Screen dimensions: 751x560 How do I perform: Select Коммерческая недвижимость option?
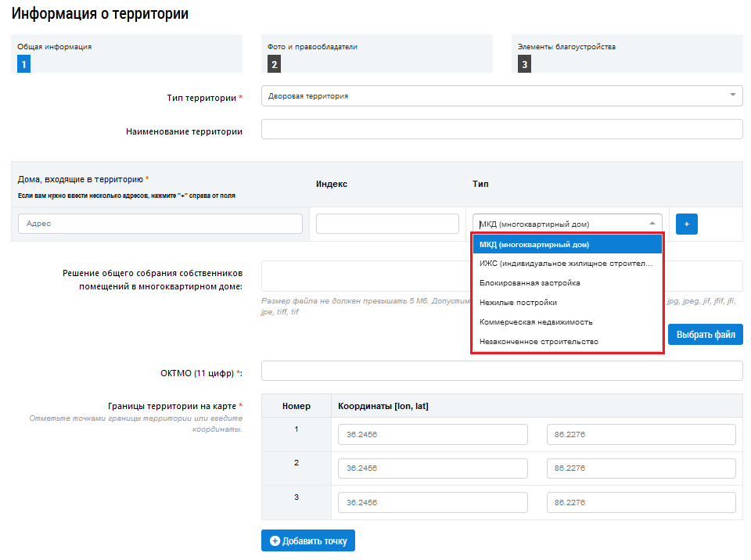567,322
